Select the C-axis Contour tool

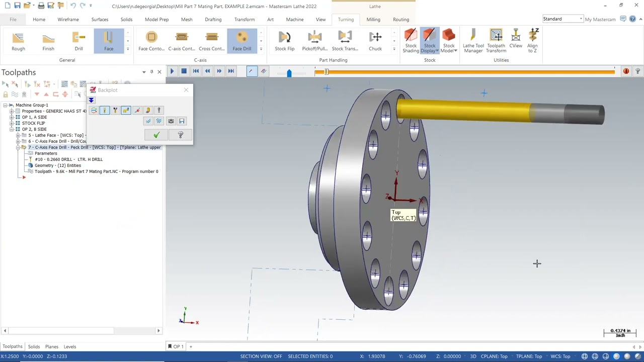[x=182, y=41]
